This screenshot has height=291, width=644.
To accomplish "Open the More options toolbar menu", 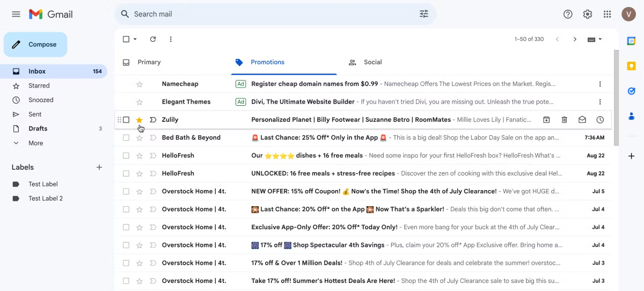I will 171,39.
